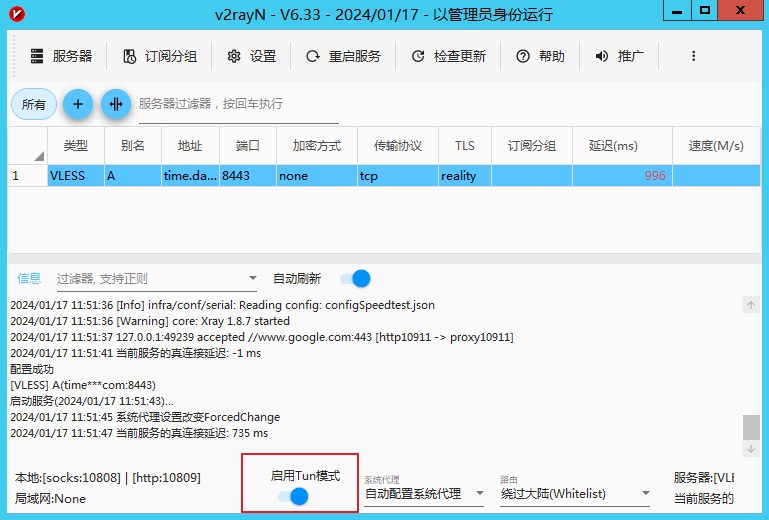
Task: Open the 帮助 menu
Action: point(540,56)
